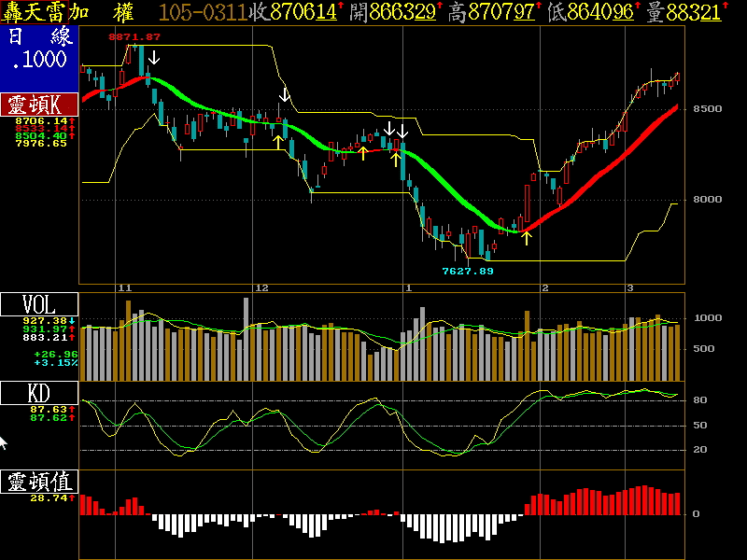Open the 靈頓K indicator panel label

pos(38,105)
